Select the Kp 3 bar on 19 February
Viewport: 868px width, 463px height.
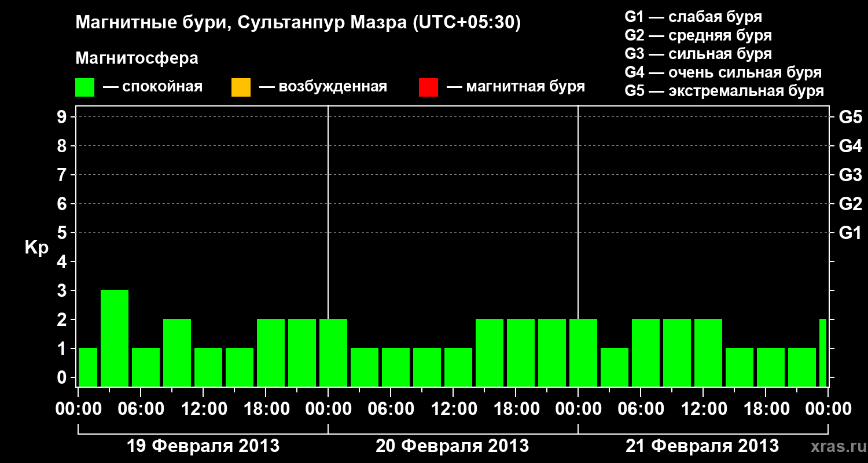(115, 338)
